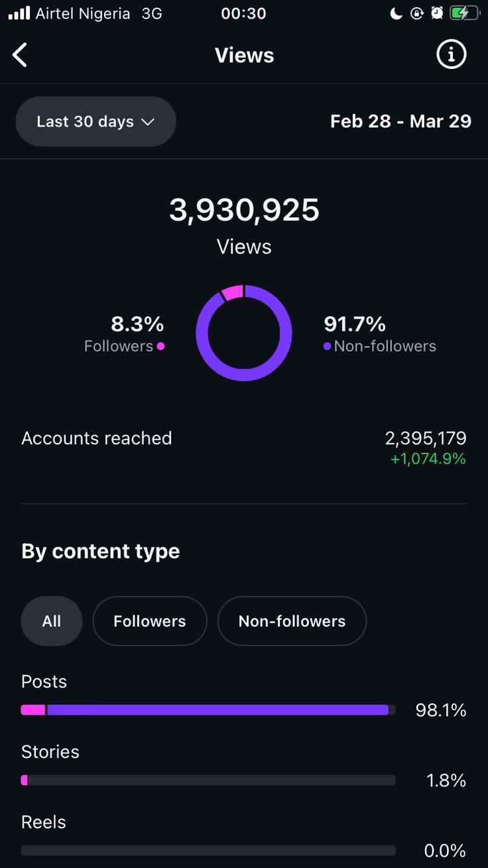This screenshot has width=488, height=868.
Task: Click the chevron beside Last 30 days
Action: point(149,122)
